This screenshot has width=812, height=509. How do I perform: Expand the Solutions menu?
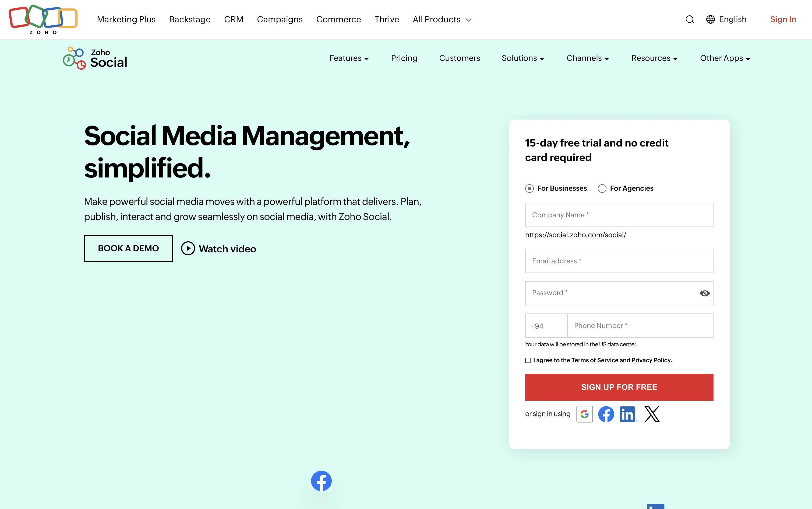(523, 58)
